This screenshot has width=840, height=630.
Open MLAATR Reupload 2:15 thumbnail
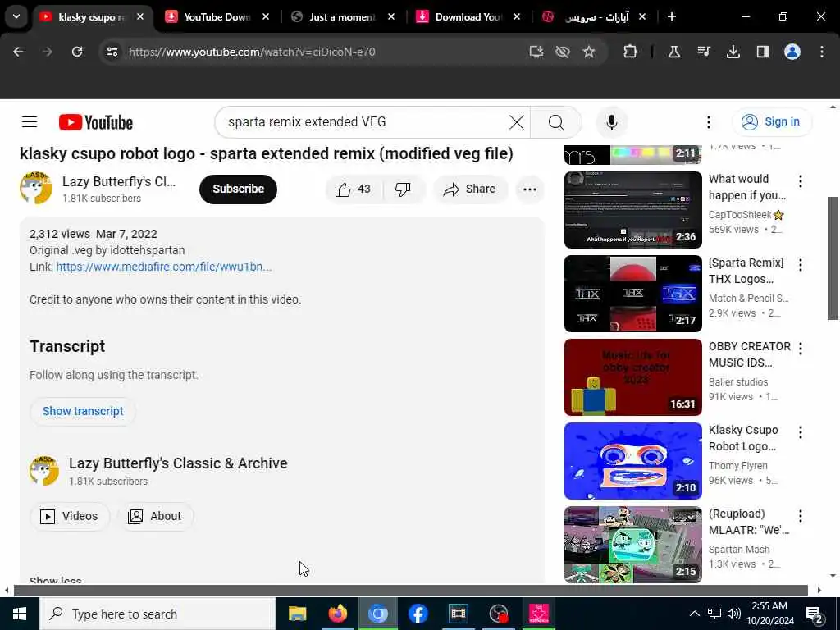point(632,545)
